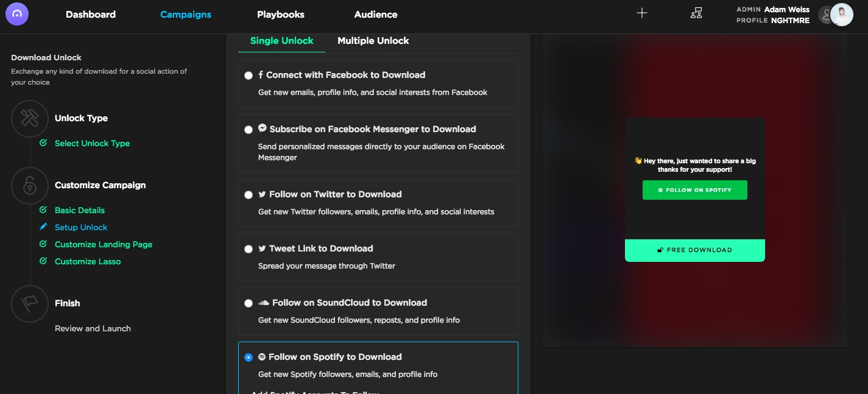Click the Facebook icon in Connect with Facebook

[261, 75]
